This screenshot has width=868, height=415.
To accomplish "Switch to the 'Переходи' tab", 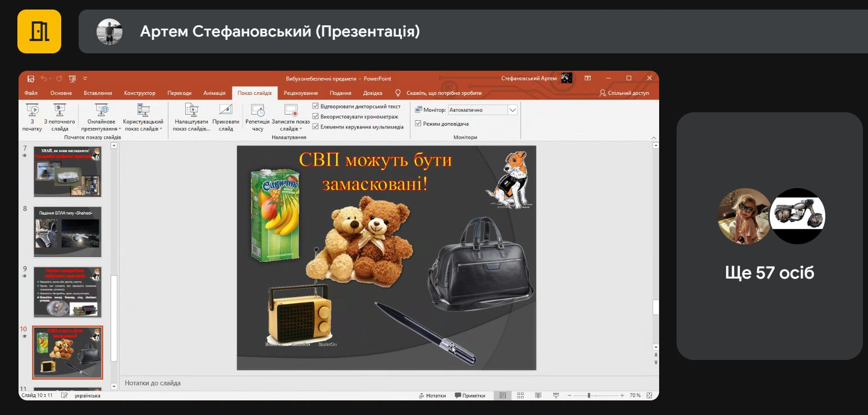I will [179, 93].
